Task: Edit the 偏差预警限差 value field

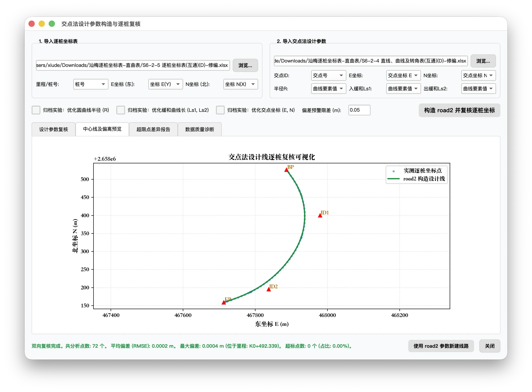Action: point(359,110)
